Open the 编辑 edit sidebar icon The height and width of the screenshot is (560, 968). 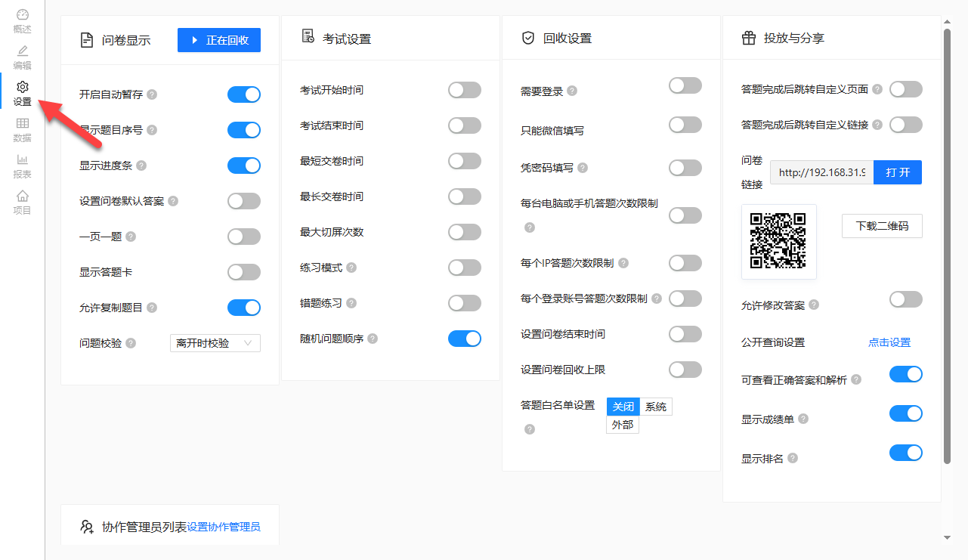point(23,57)
